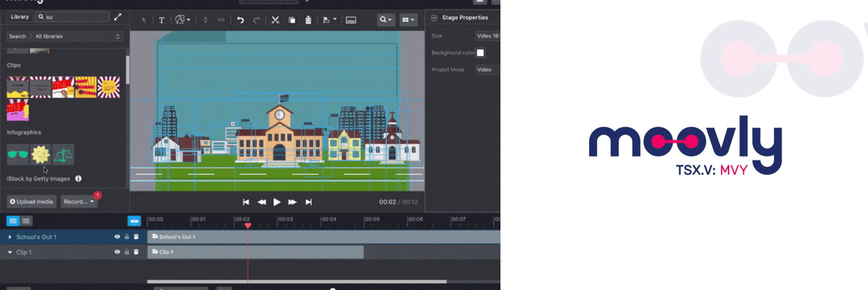Click the iStock info icon

pos(78,179)
